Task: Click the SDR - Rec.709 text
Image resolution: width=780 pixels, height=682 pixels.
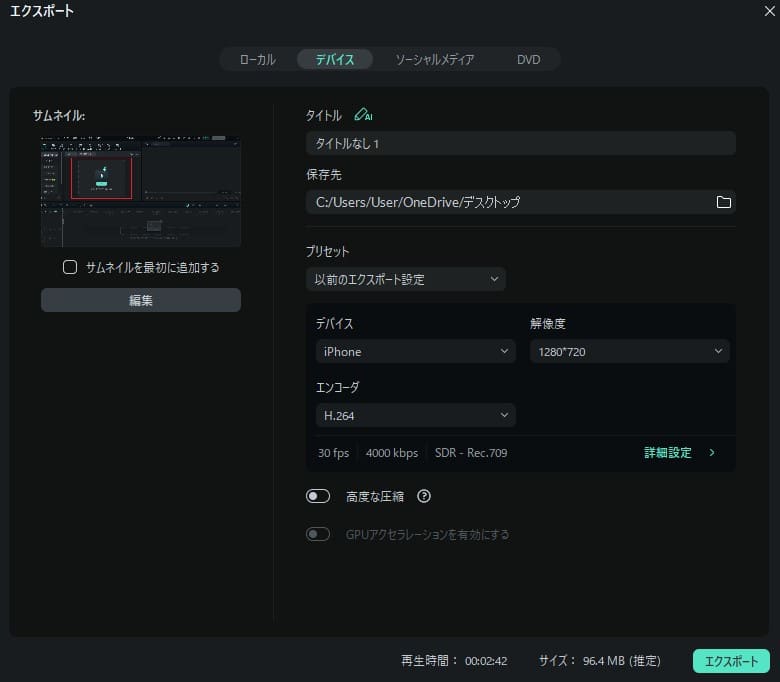Action: tap(471, 453)
